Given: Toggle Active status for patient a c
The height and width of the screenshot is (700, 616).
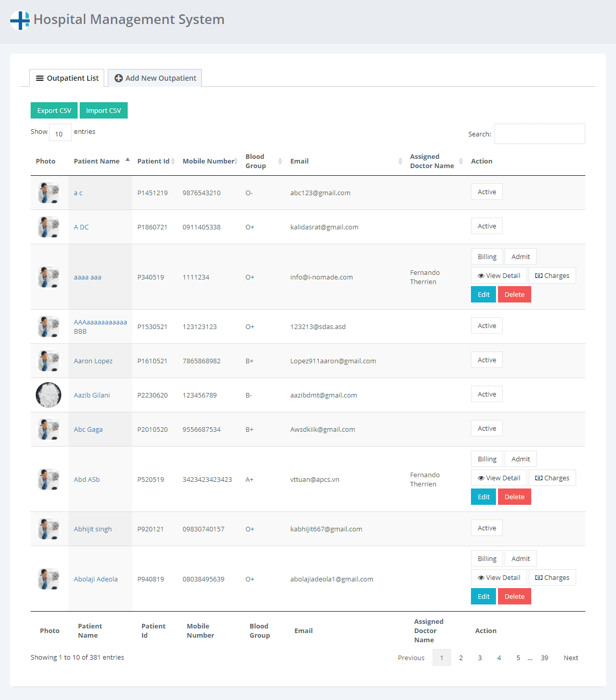Looking at the screenshot, I should click(x=486, y=192).
